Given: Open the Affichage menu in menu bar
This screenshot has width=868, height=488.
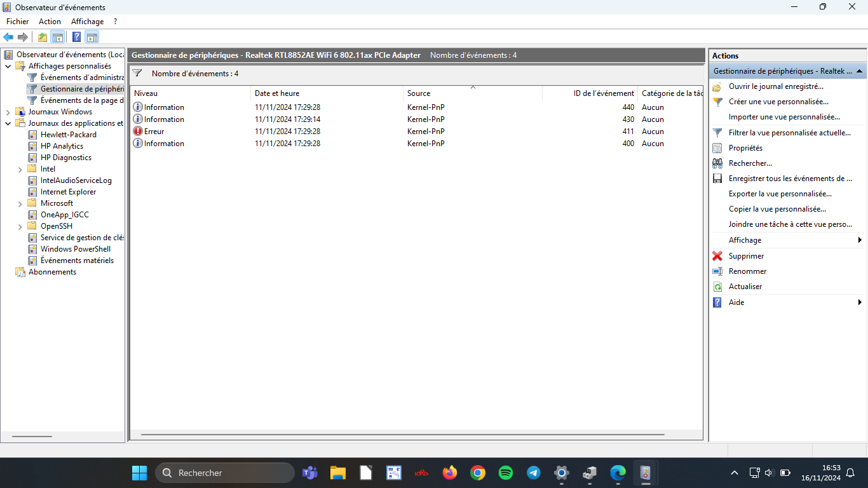Looking at the screenshot, I should (87, 22).
